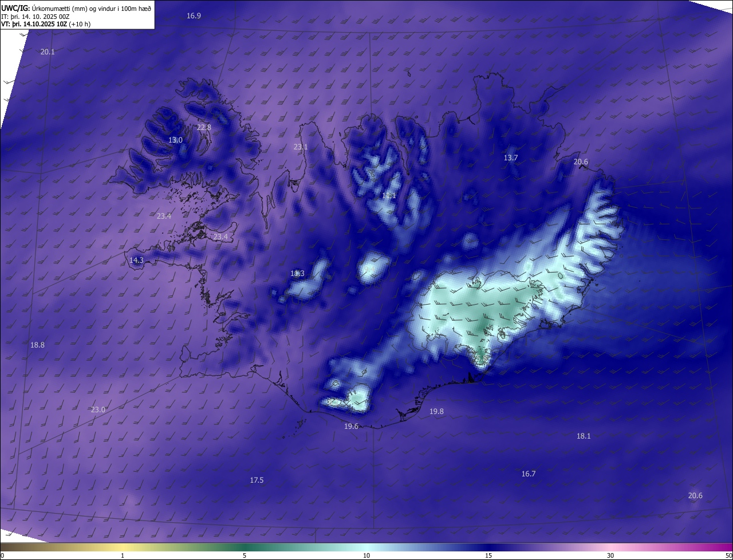This screenshot has height=560, width=733.
Task: Click the 50 tick on the color scale
Action: [729, 555]
